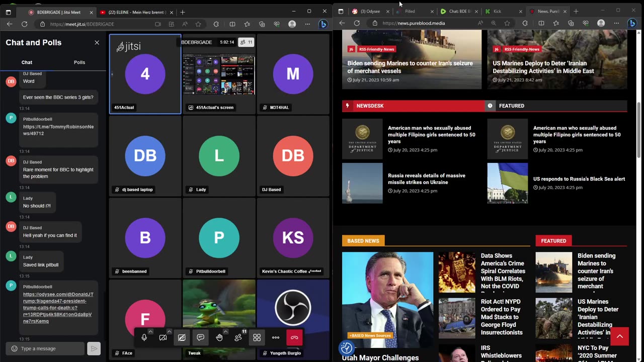Go back in news browser window
This screenshot has height=362, width=644.
pyautogui.click(x=342, y=23)
